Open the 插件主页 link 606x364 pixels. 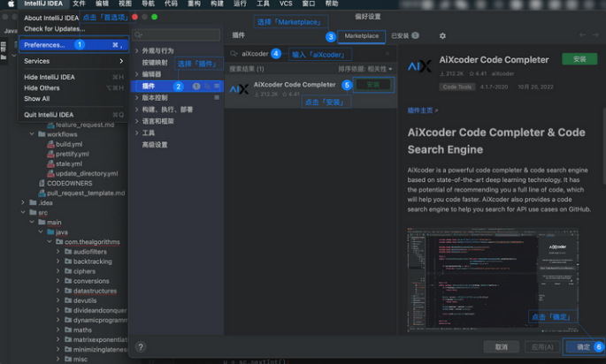coord(422,110)
